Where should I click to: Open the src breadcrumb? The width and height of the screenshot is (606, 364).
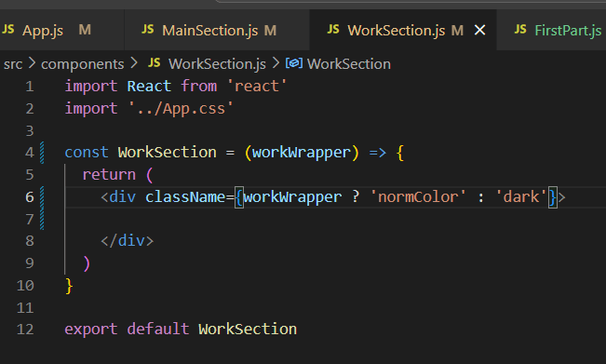click(13, 64)
